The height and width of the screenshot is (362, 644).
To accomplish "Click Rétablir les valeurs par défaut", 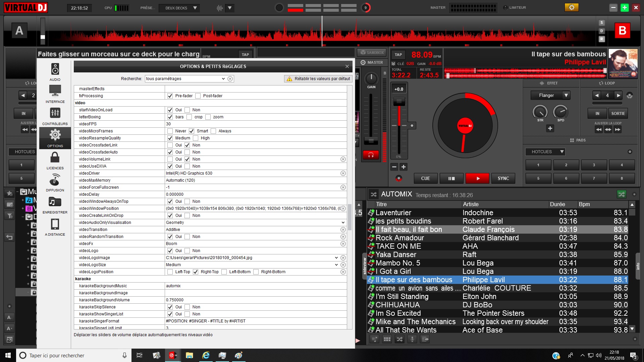I will 318,79.
